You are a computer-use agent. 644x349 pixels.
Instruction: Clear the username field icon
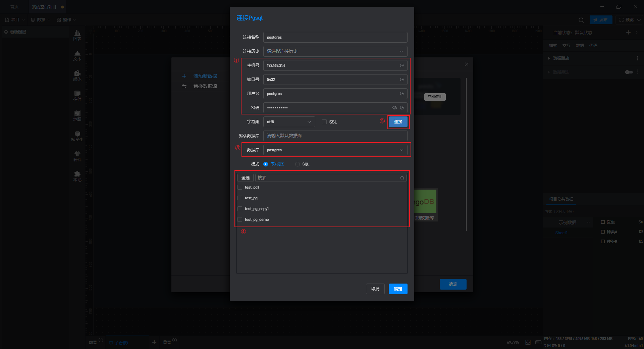pyautogui.click(x=401, y=94)
